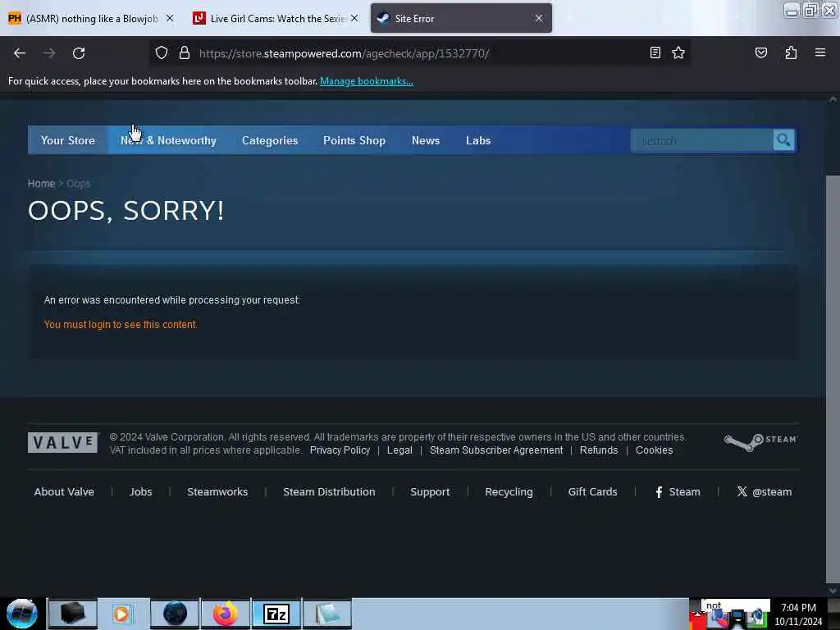The height and width of the screenshot is (630, 840).
Task: Click the 'OOPS, SORRY!' heading
Action: (126, 211)
